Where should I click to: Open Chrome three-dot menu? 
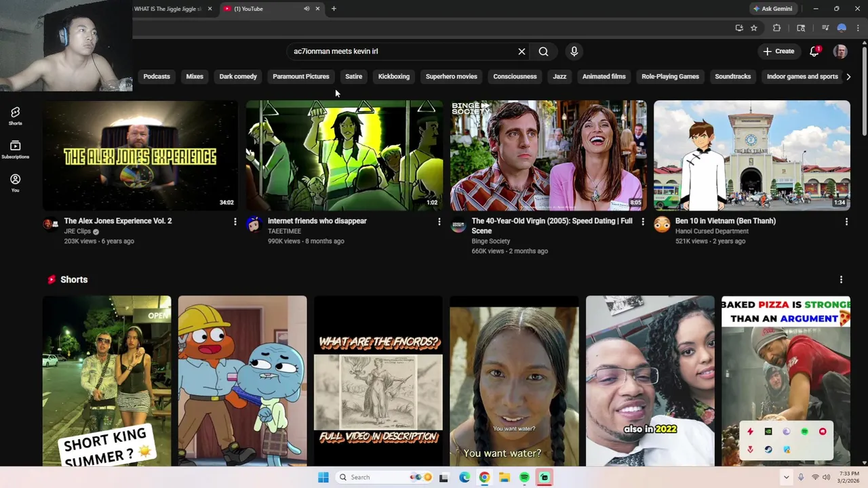tap(858, 28)
